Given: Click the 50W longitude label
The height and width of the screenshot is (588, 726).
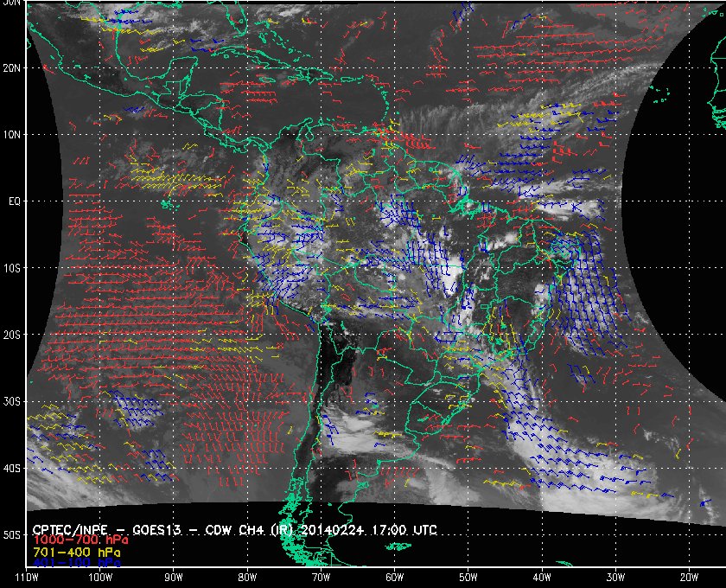Looking at the screenshot, I should tap(468, 578).
